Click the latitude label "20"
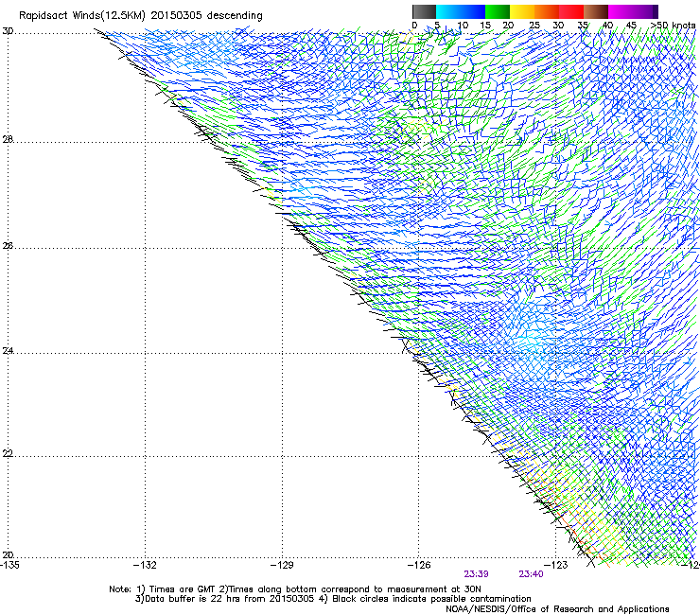This screenshot has height=615, width=700. click(x=8, y=555)
